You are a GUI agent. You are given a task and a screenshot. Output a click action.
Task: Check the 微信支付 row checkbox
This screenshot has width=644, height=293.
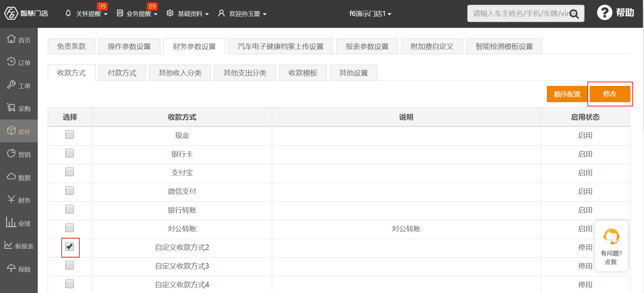pos(70,190)
